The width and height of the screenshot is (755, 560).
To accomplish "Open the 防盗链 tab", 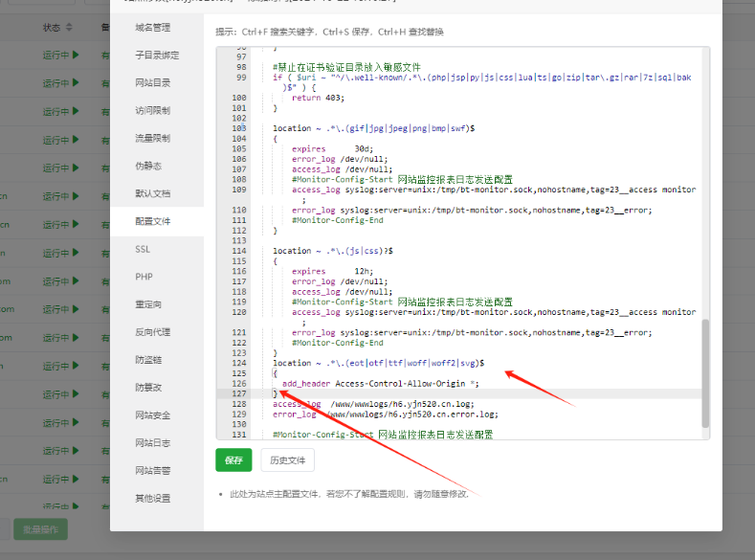I will (x=148, y=360).
